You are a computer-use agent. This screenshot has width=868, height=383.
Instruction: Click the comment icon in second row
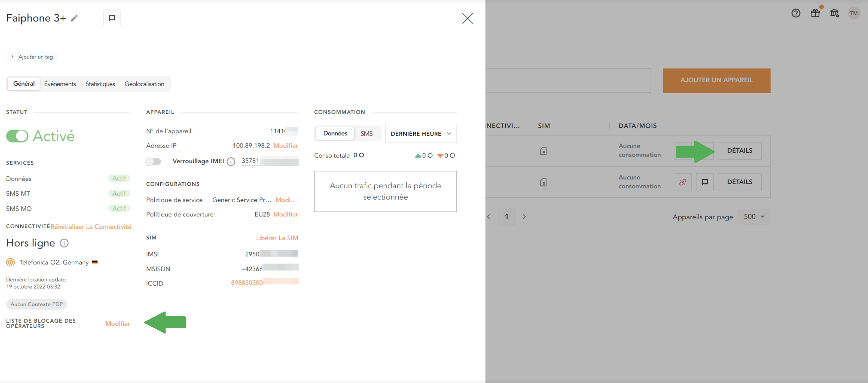(x=704, y=182)
